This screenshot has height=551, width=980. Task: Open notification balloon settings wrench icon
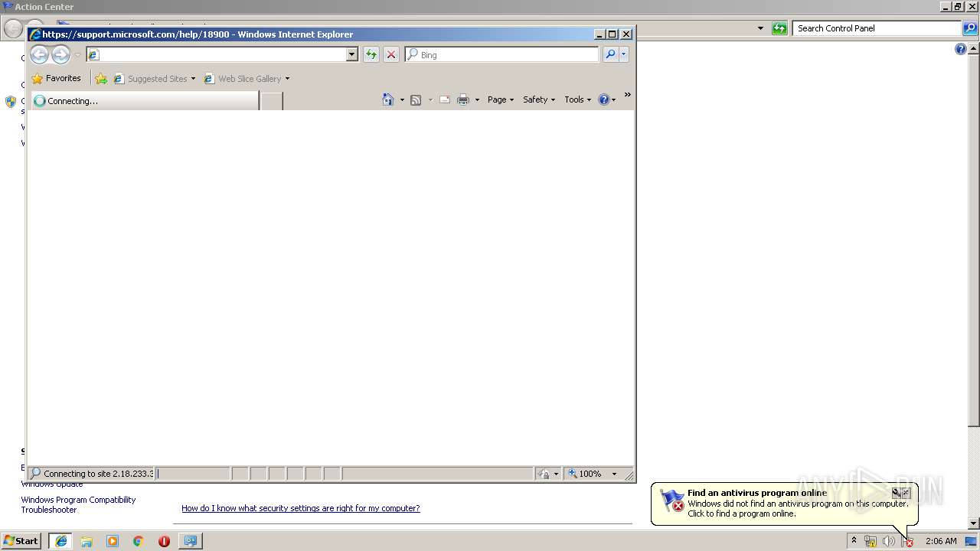(896, 493)
